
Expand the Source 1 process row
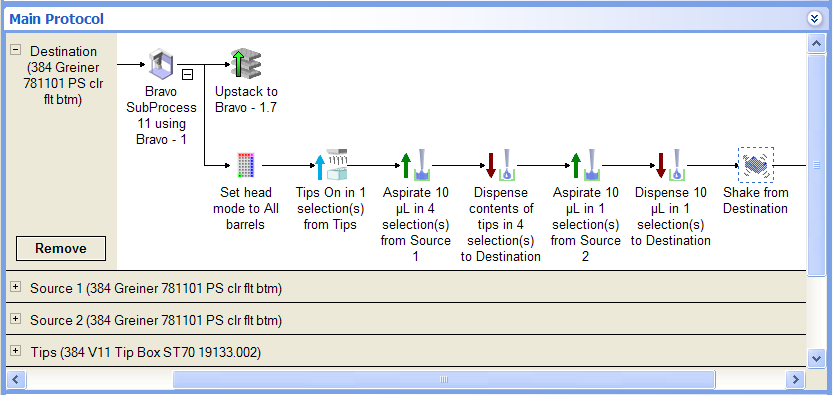tap(16, 287)
